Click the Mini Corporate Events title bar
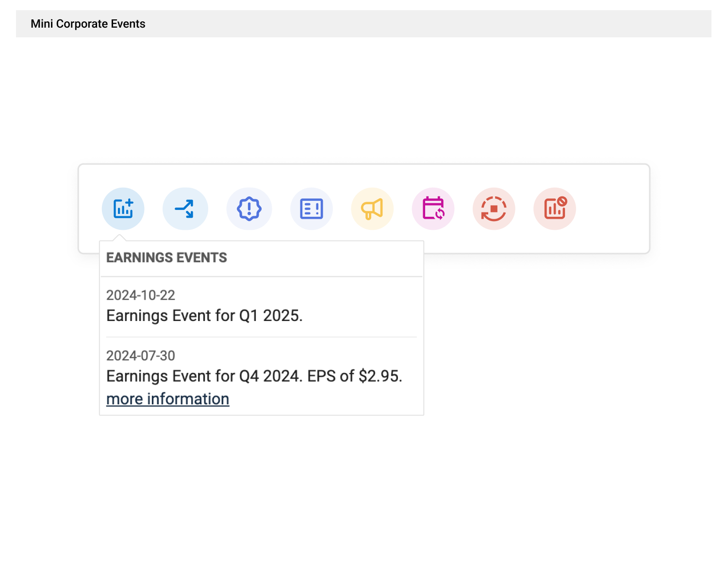 point(88,23)
